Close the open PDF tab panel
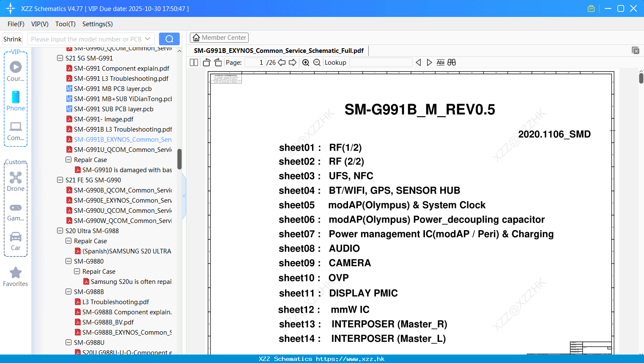644x363 pixels. click(635, 50)
